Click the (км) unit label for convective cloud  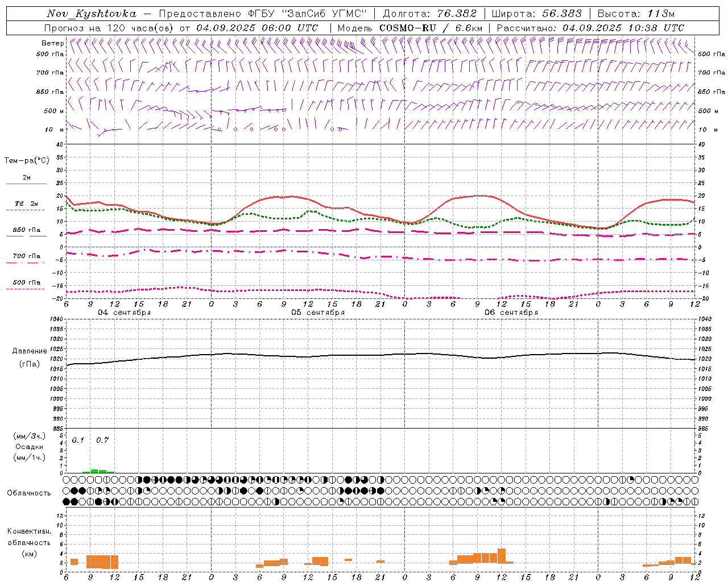(29, 554)
